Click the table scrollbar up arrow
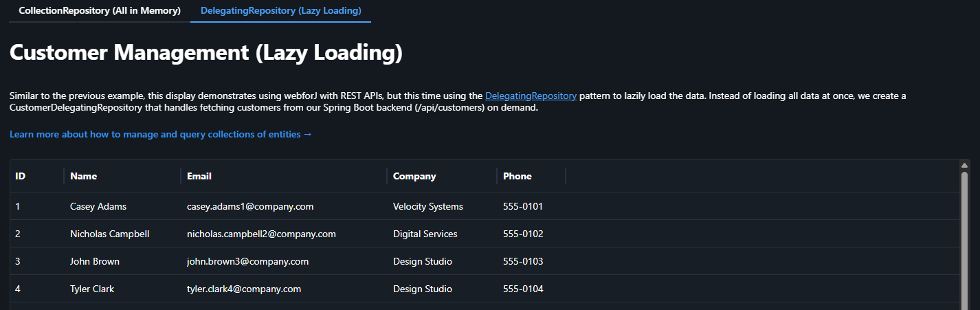Viewport: 980px width, 310px height. click(964, 165)
